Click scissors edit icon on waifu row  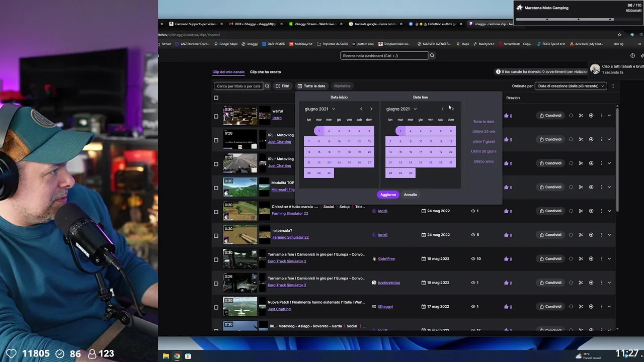tap(581, 115)
